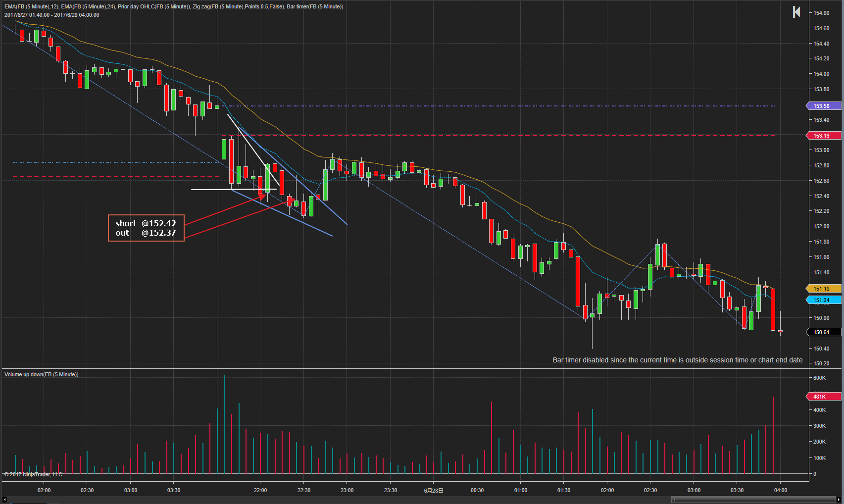Click the 23:00 time axis label

(347, 490)
